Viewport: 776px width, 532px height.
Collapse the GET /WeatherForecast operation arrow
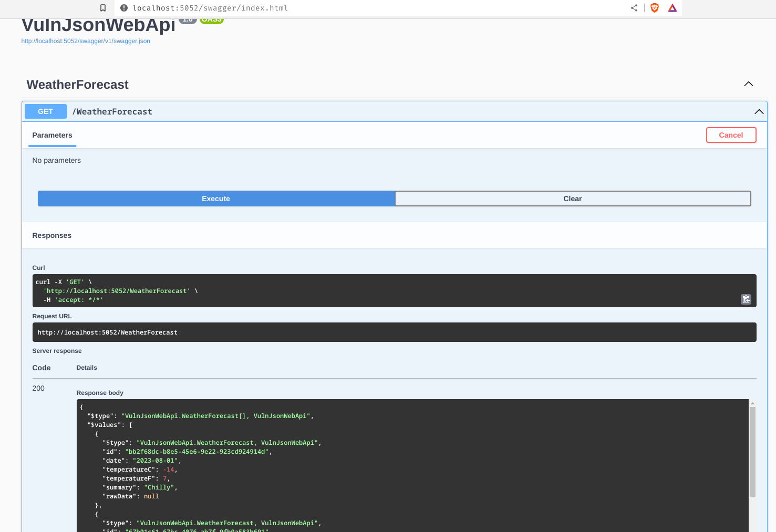(759, 111)
